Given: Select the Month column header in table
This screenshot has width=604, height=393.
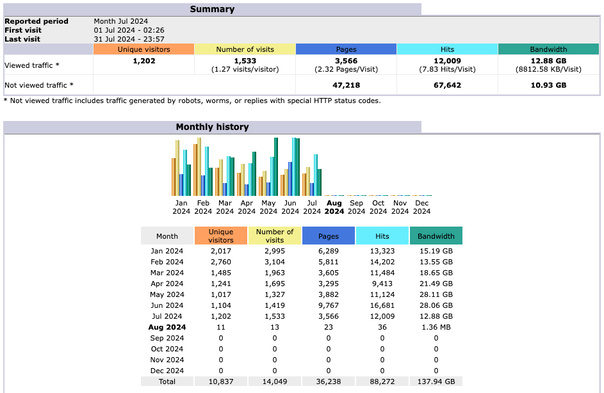Looking at the screenshot, I should [167, 236].
